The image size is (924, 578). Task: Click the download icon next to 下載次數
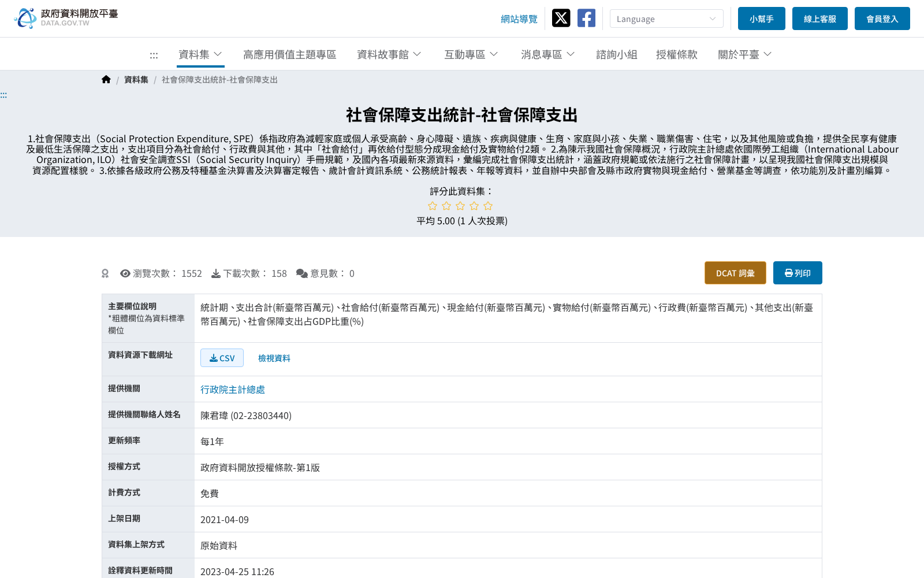tap(216, 273)
